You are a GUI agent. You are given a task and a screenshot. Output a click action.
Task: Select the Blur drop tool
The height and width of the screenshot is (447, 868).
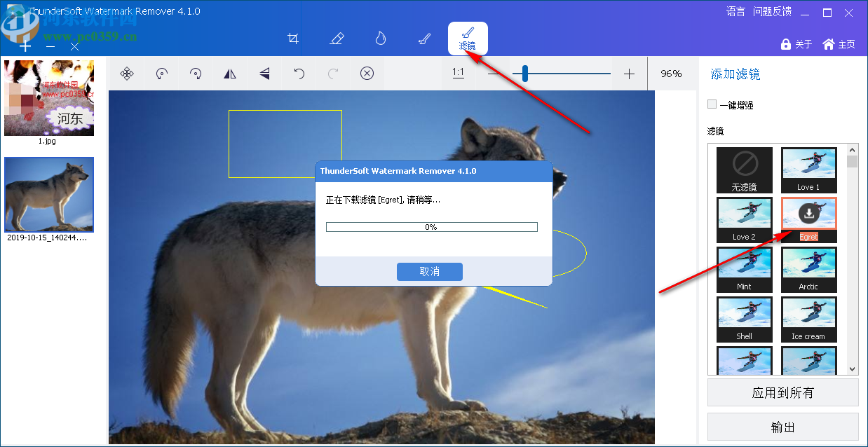[x=380, y=39]
